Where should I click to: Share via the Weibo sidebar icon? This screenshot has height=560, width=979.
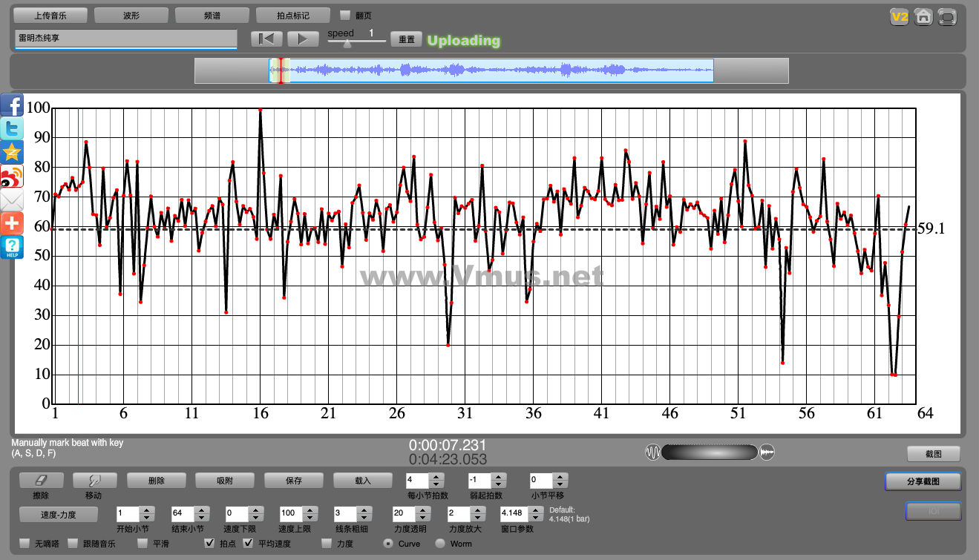12,177
